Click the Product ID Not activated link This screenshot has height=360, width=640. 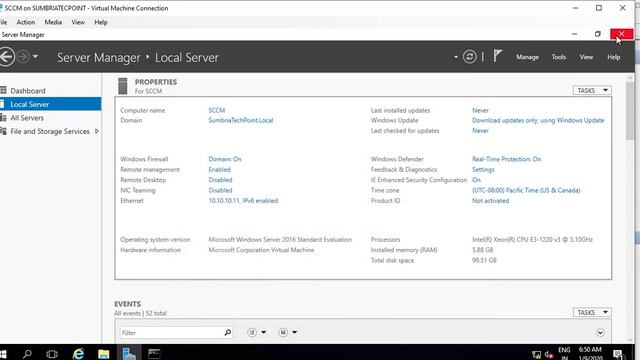tap(491, 200)
